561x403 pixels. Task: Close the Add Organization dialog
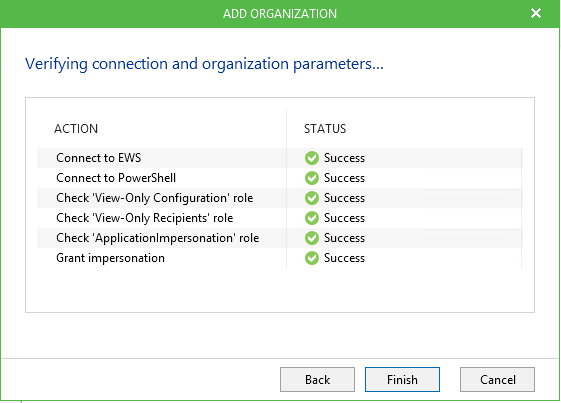click(x=536, y=13)
